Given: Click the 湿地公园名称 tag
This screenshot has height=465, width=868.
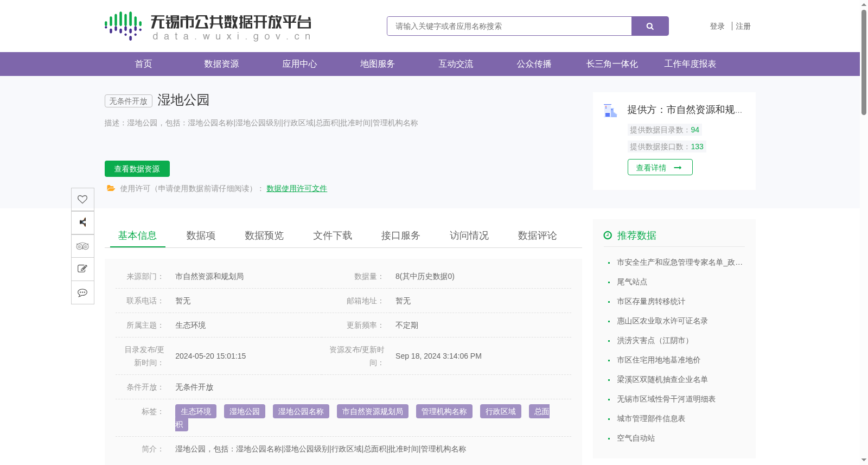Looking at the screenshot, I should tap(301, 411).
